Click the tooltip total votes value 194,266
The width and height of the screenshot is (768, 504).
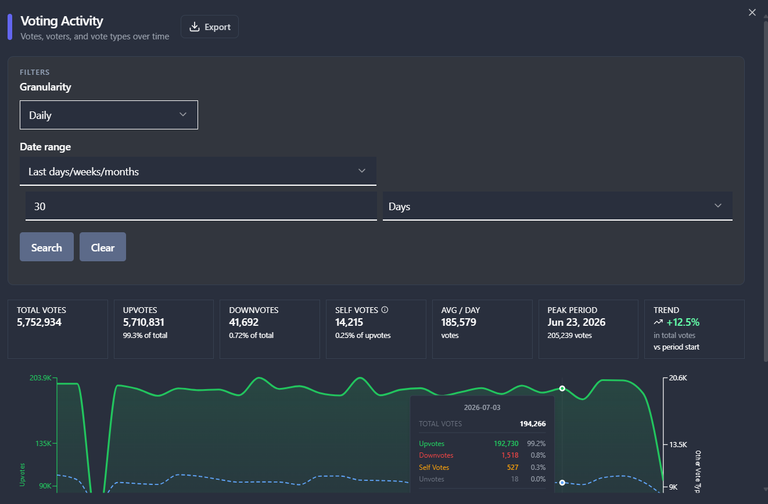[533, 424]
